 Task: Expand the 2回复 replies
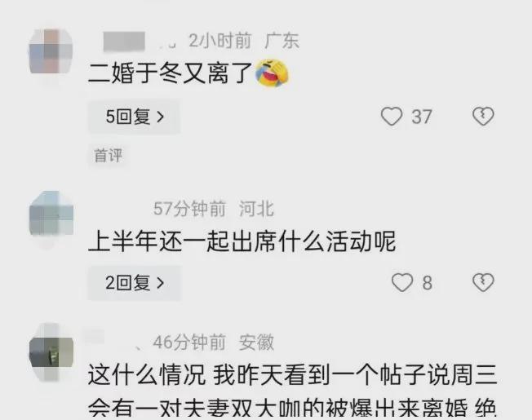click(135, 283)
